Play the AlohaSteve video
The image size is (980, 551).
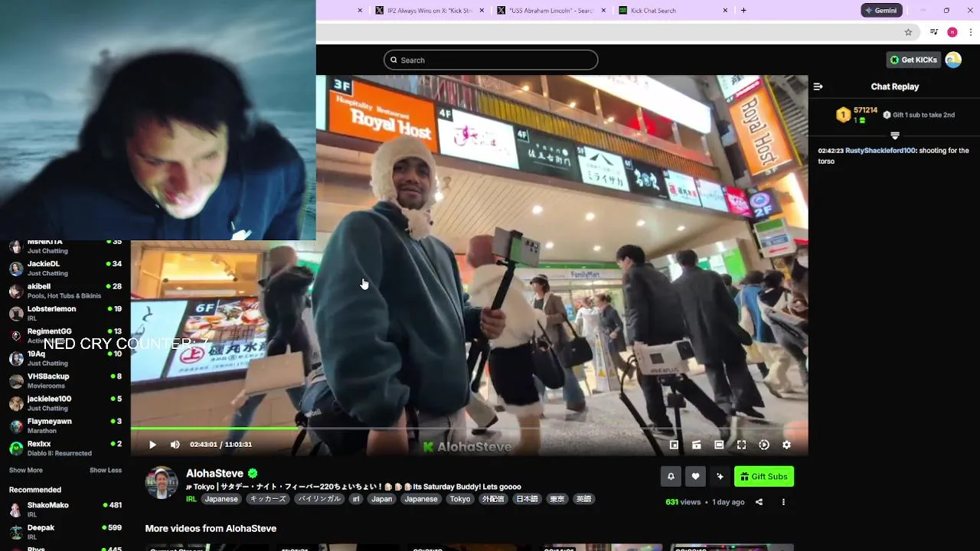152,445
